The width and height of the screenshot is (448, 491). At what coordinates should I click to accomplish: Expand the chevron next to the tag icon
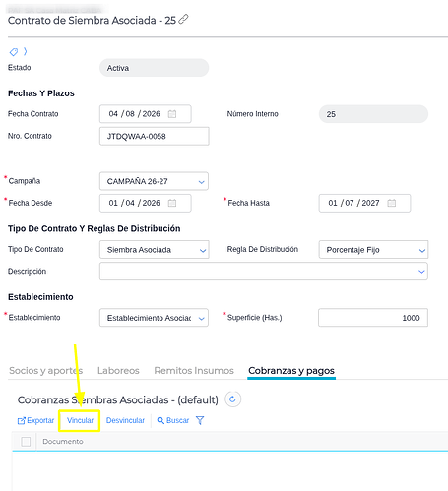point(25,51)
